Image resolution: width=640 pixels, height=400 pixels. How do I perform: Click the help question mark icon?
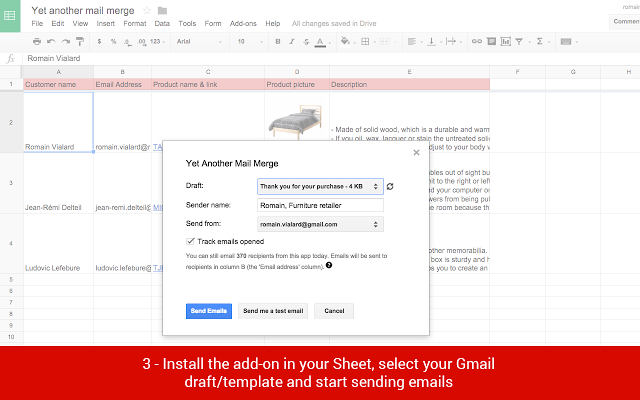329,265
